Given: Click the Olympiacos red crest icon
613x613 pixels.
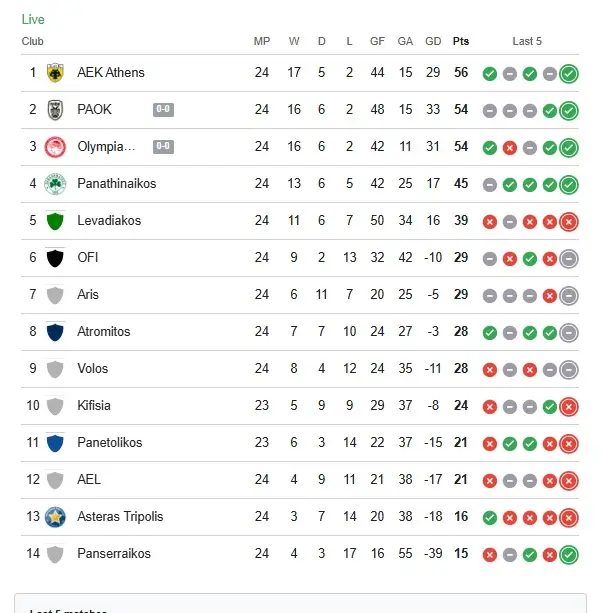Looking at the screenshot, I should [x=55, y=147].
